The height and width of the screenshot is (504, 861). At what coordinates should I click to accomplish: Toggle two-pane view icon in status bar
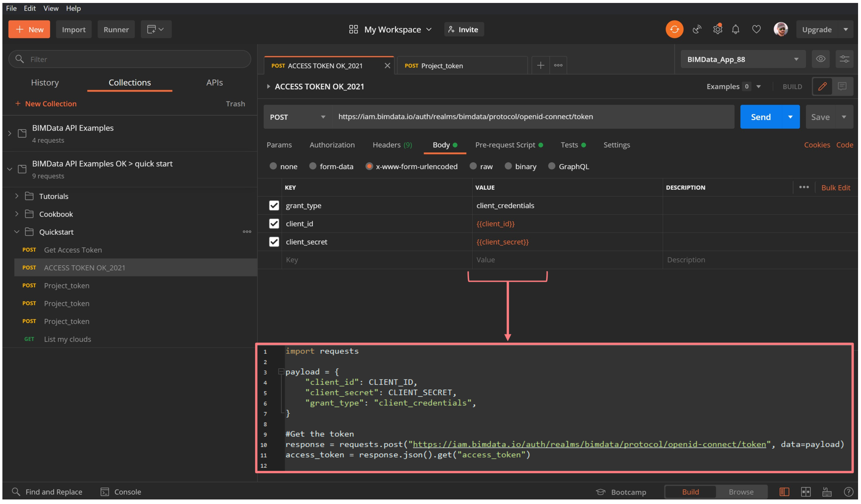[805, 492]
